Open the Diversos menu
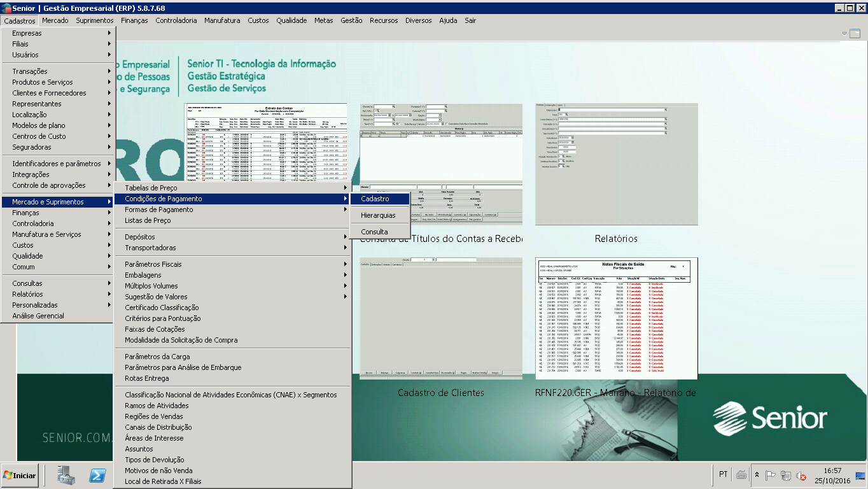Viewport: 868px width, 489px height. 418,20
